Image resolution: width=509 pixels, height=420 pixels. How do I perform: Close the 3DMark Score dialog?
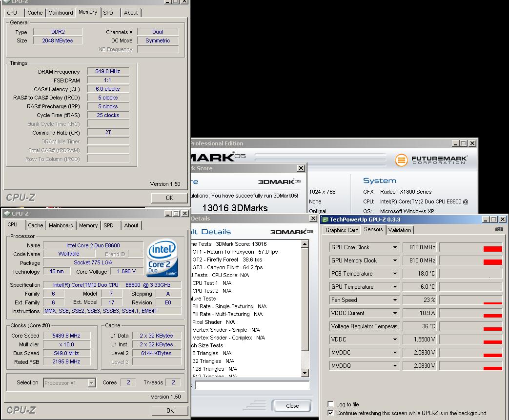301,168
